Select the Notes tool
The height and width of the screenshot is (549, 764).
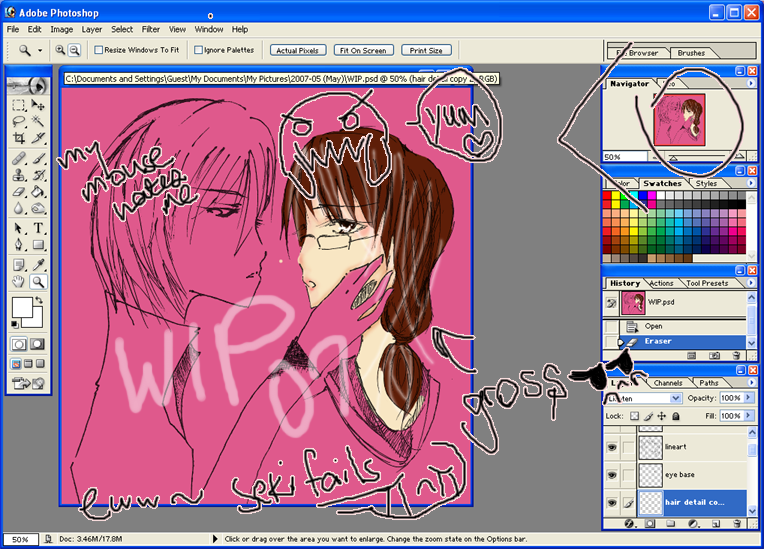pos(19,265)
